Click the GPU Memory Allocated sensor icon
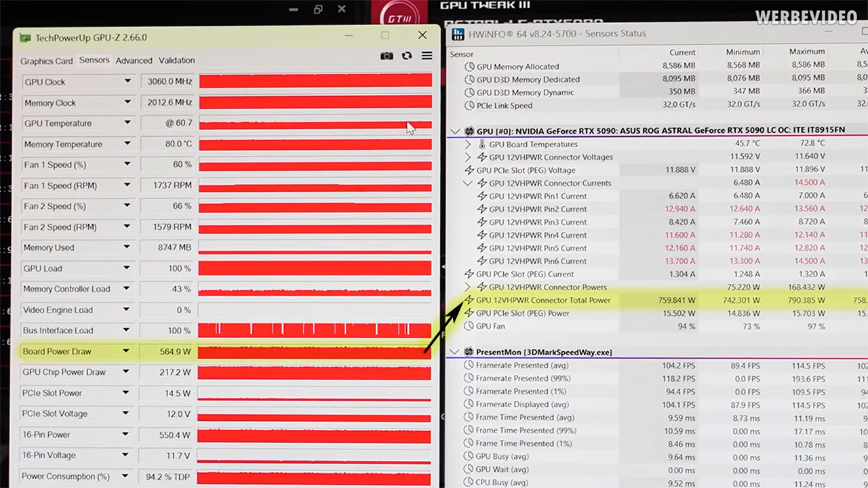Screen dimensions: 868x488 click(469, 66)
